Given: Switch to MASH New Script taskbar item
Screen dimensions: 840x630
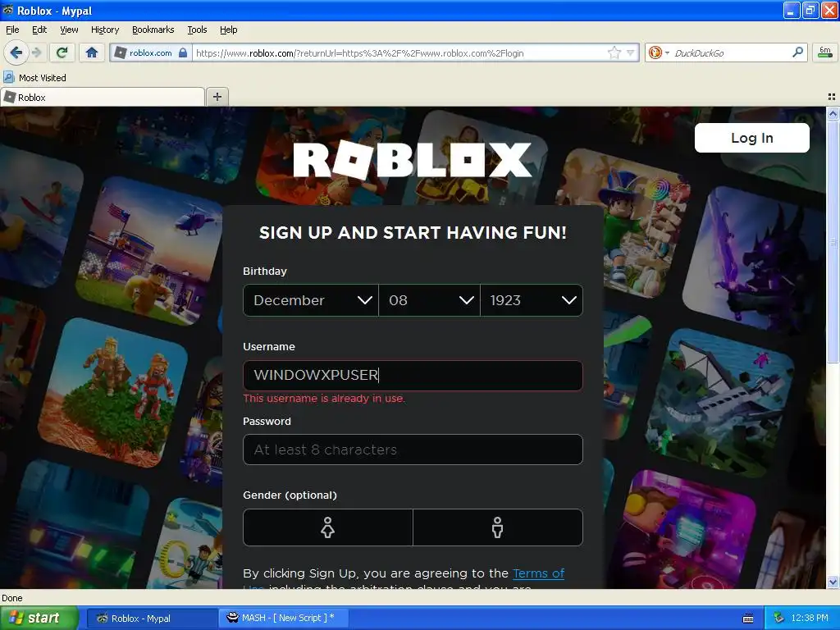Looking at the screenshot, I should 284,619.
